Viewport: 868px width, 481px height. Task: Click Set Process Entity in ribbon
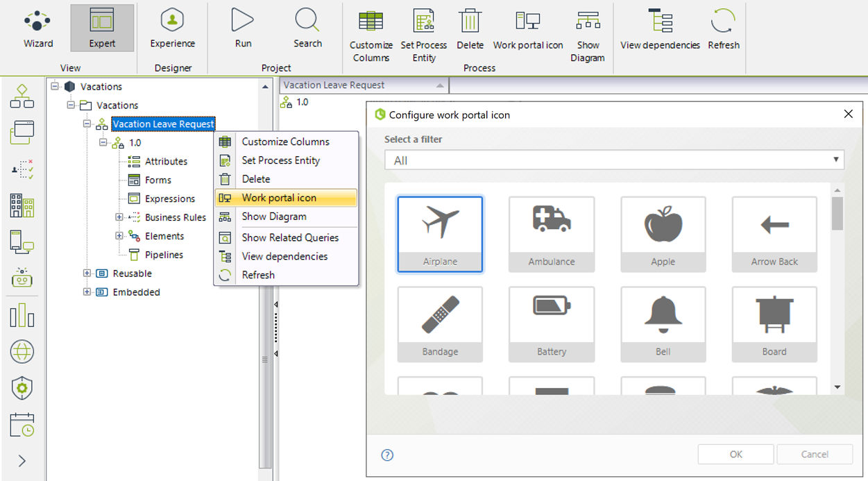point(424,35)
